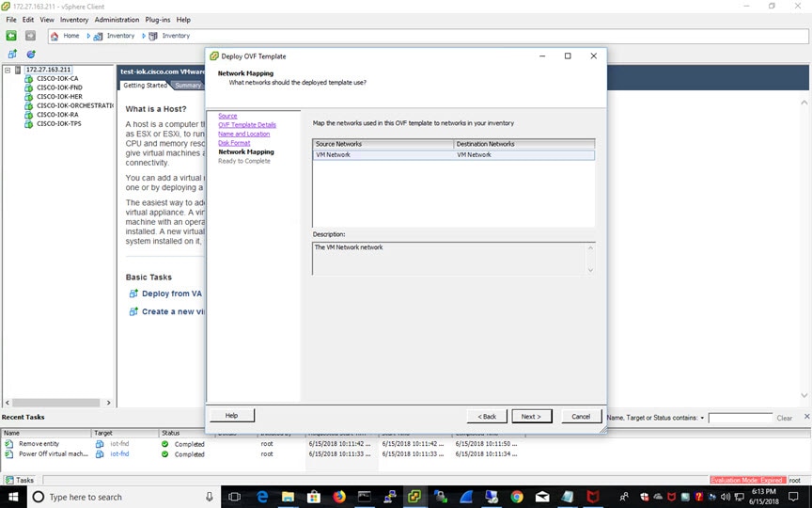Select host 172.27.163.211 in inventory tree

[x=48, y=70]
